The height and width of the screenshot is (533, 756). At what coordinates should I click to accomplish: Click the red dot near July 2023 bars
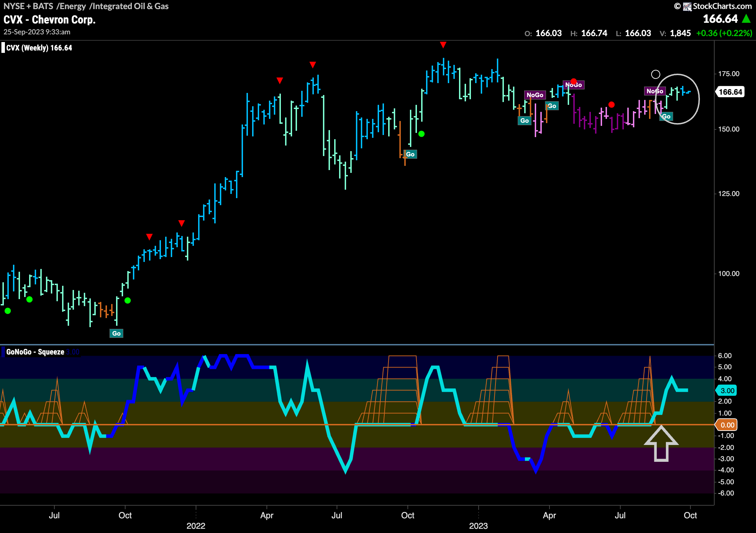click(x=612, y=104)
